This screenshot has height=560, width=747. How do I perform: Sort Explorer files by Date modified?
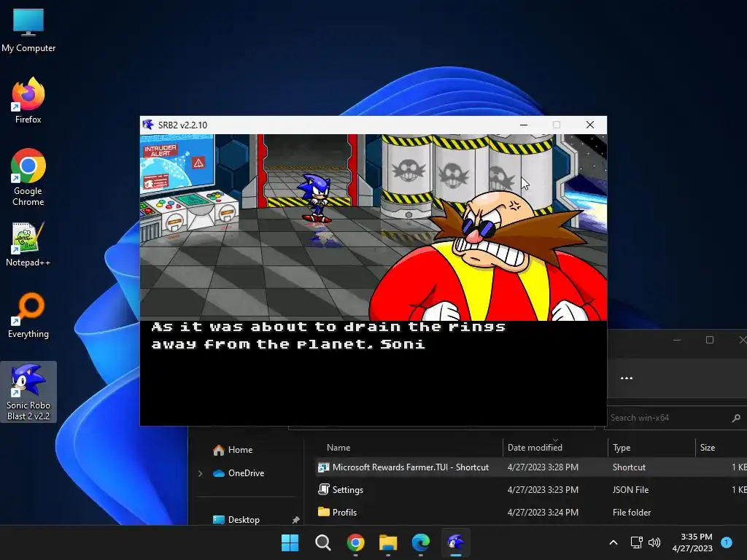[x=535, y=448]
